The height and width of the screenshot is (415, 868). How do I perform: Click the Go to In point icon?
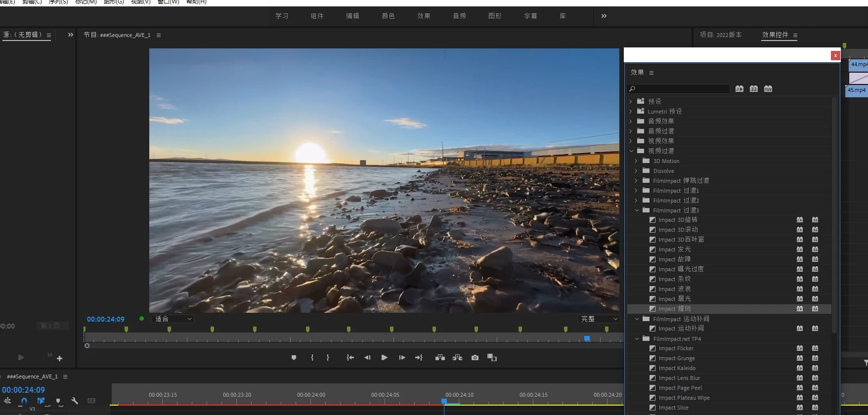pos(350,358)
